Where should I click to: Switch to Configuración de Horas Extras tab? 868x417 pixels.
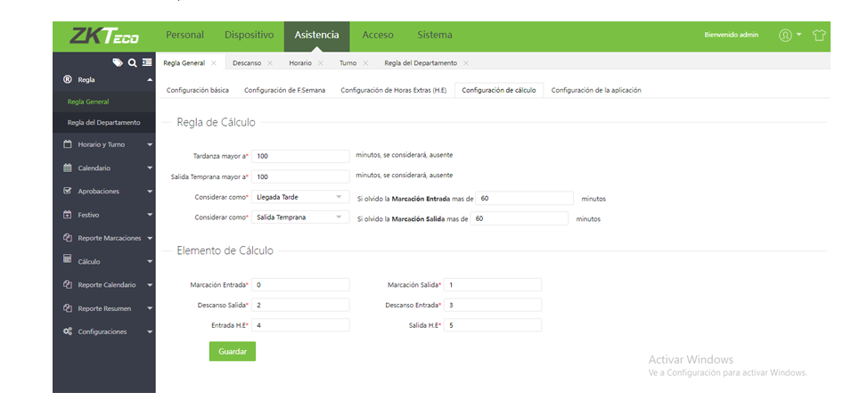coord(393,90)
